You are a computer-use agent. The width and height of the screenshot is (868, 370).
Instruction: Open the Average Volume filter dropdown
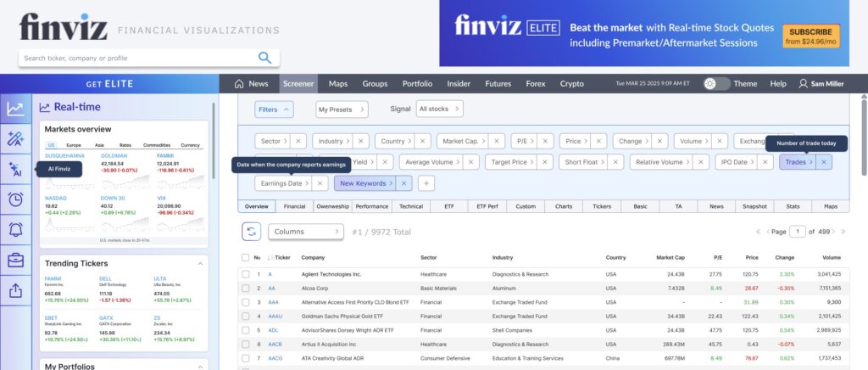pyautogui.click(x=431, y=162)
